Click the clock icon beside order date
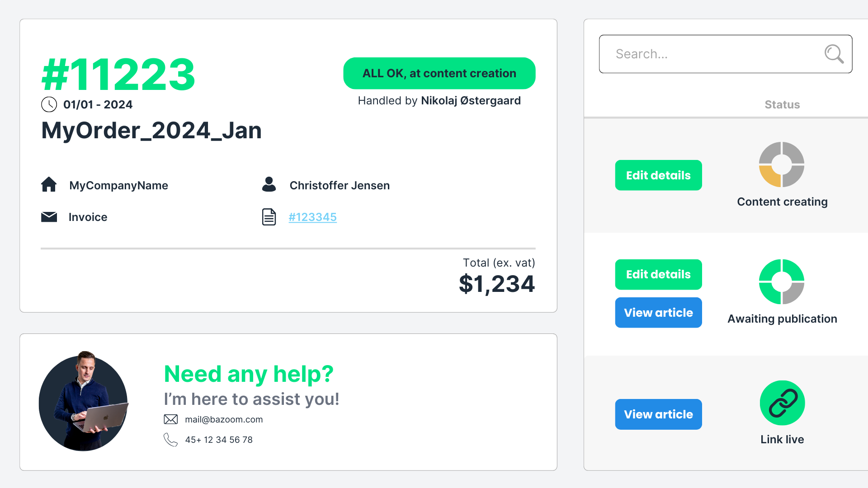Viewport: 868px width, 488px height. click(x=49, y=104)
